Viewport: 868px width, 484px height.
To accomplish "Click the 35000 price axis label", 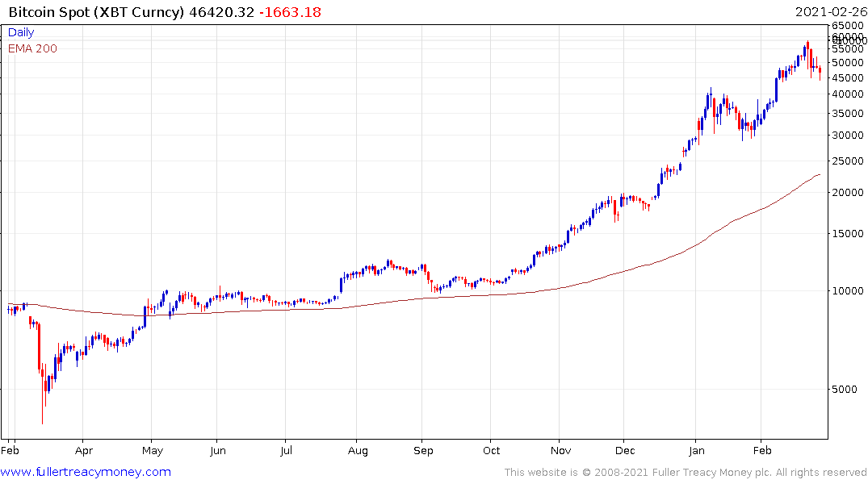I will pyautogui.click(x=848, y=114).
